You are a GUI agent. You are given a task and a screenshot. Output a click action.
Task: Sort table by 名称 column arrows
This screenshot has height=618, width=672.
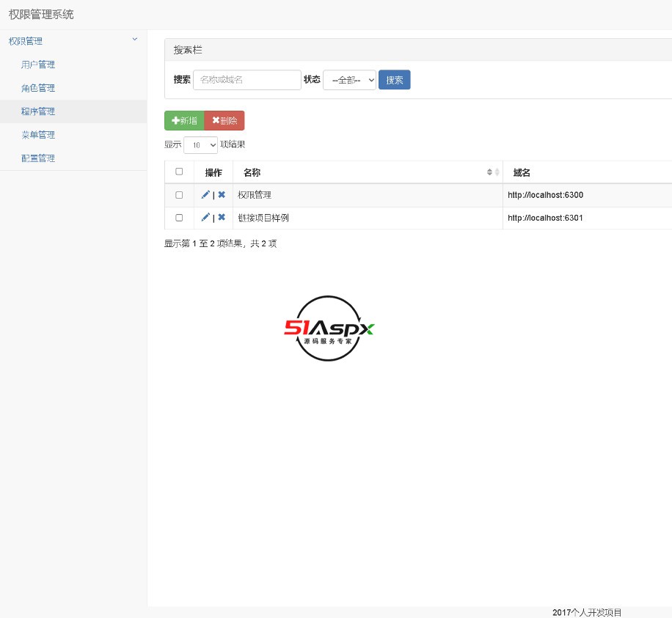[x=493, y=172]
